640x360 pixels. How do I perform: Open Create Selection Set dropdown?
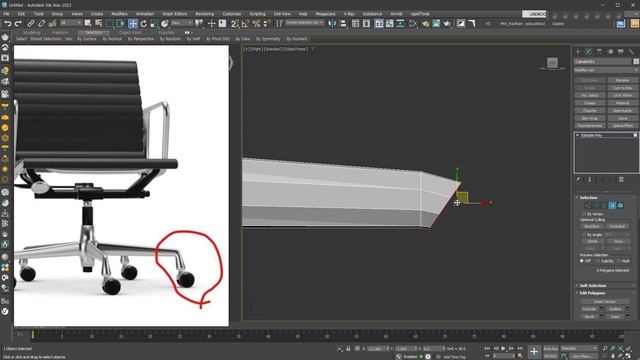click(304, 23)
